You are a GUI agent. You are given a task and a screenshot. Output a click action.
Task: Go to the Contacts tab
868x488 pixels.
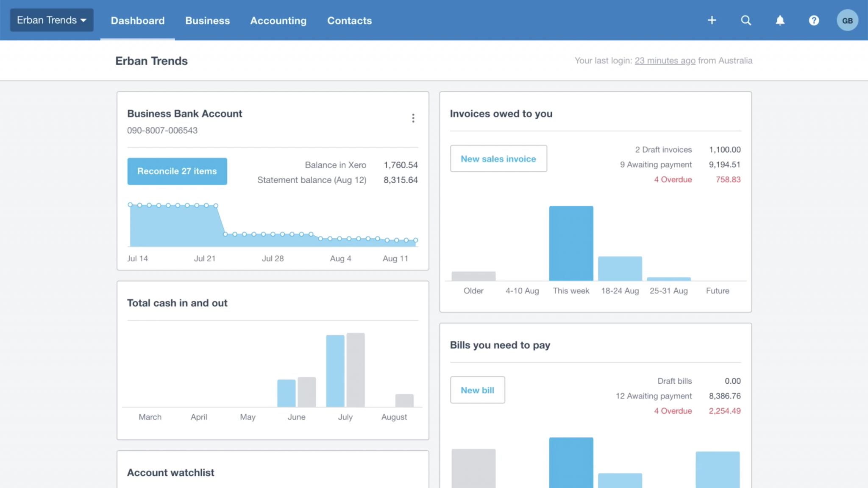tap(349, 20)
